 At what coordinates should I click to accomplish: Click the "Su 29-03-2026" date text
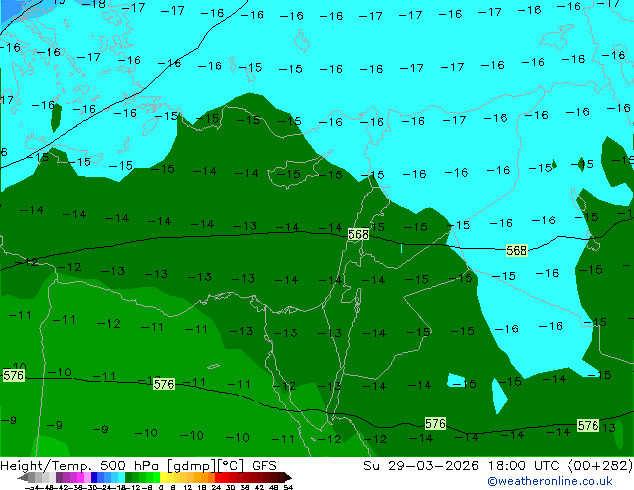pyautogui.click(x=421, y=466)
